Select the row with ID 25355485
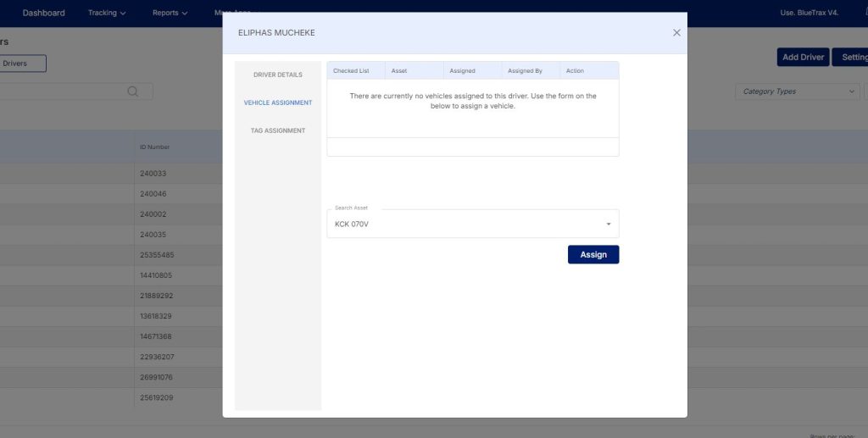The width and height of the screenshot is (868, 438). (x=157, y=255)
